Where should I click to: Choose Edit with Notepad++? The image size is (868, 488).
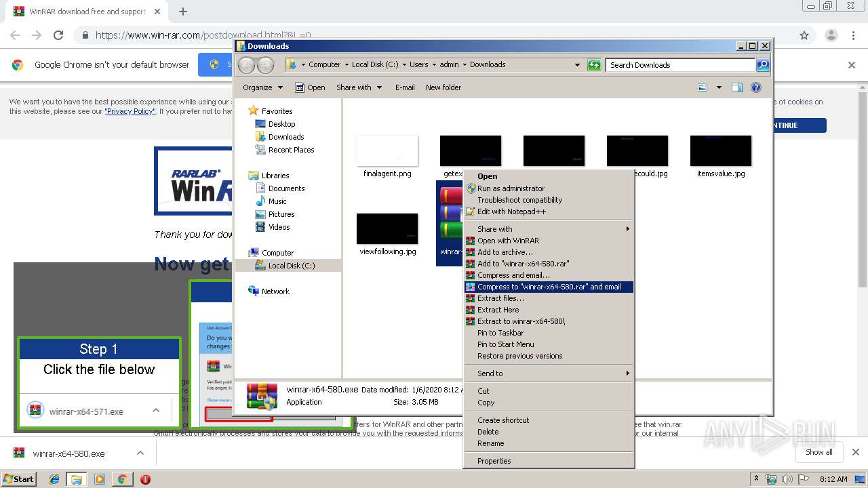point(549,211)
